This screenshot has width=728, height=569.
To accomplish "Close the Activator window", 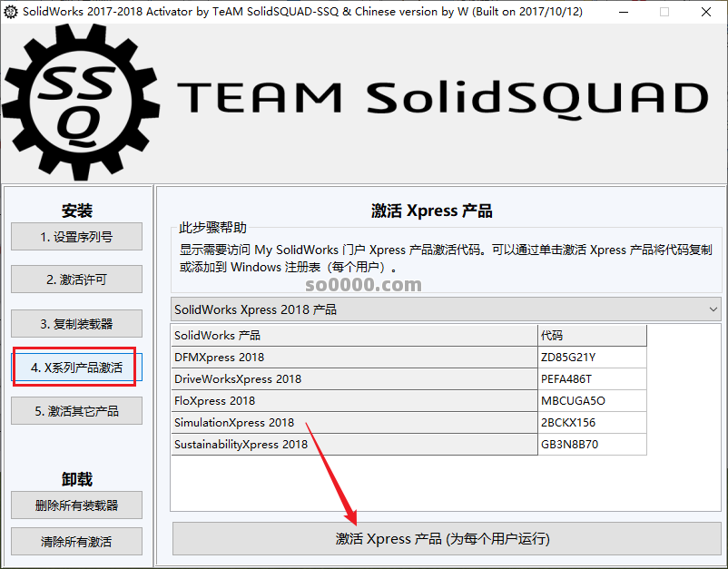I will pyautogui.click(x=705, y=12).
